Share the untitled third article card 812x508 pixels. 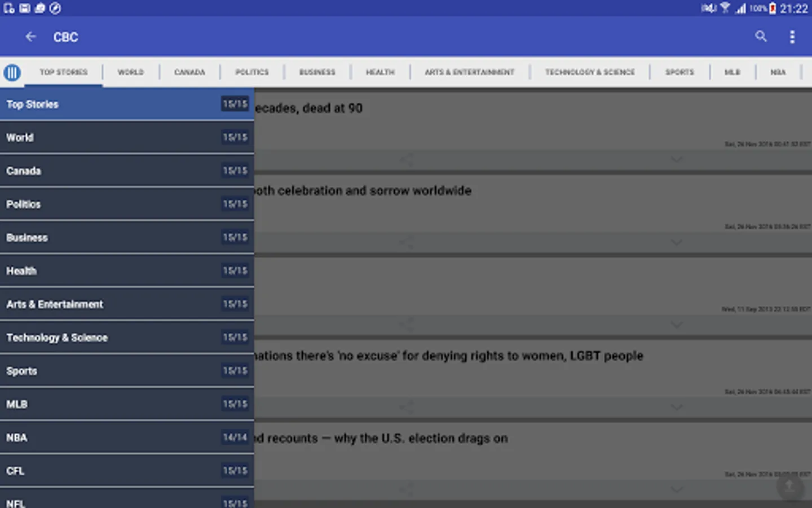pos(406,325)
